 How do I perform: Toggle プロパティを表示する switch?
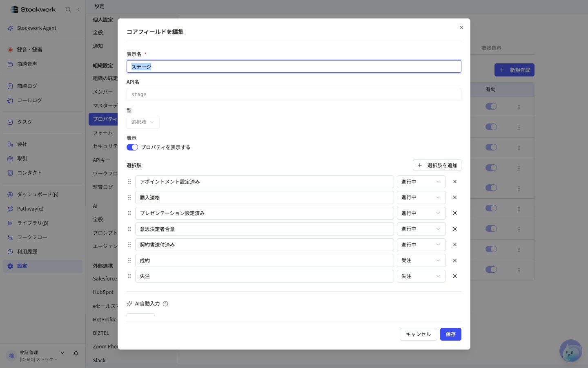[x=132, y=147]
